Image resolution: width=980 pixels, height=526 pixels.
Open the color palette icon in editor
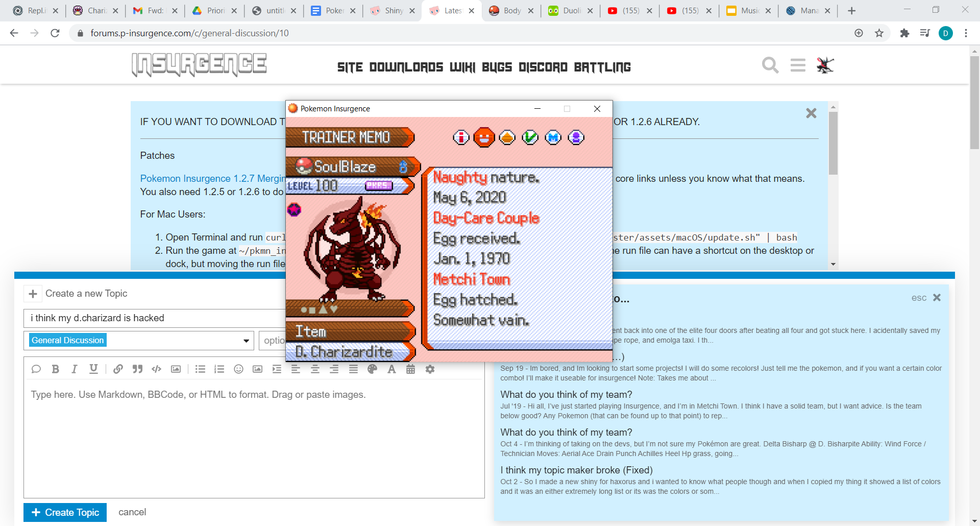(x=373, y=369)
